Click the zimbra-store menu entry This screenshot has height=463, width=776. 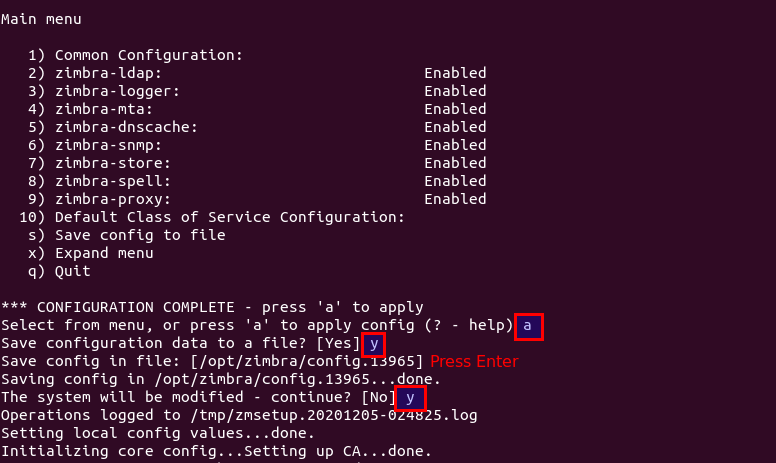(x=113, y=163)
